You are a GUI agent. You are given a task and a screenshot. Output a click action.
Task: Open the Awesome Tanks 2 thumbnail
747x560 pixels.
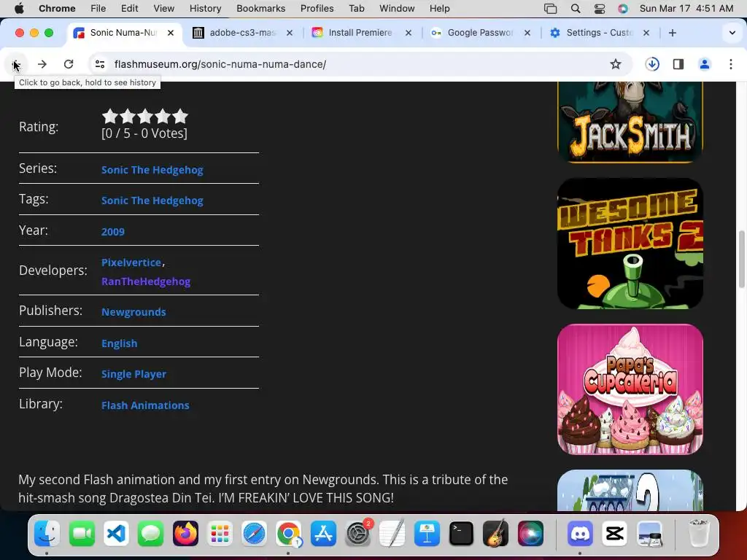click(630, 244)
